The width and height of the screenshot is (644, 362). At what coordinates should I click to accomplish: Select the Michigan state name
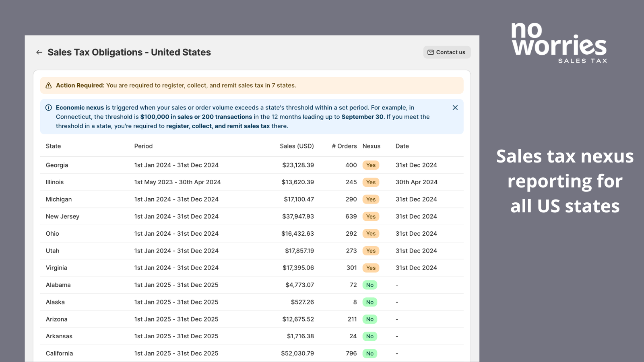click(59, 199)
